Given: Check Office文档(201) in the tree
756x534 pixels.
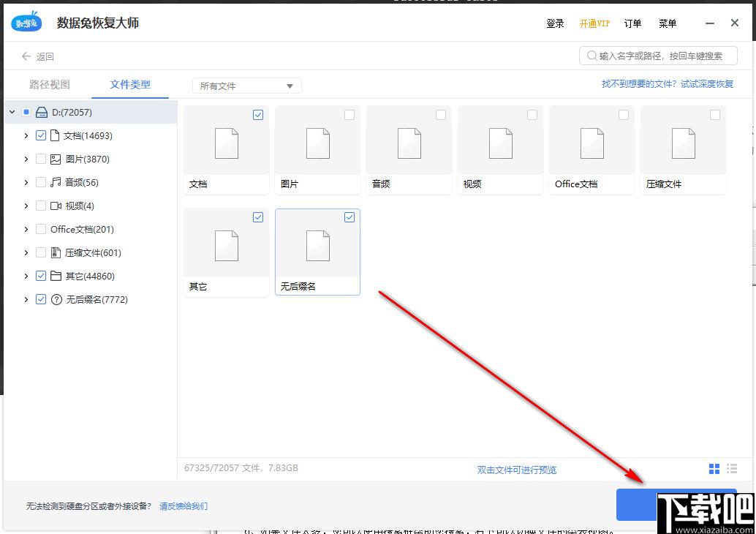Looking at the screenshot, I should pyautogui.click(x=41, y=229).
